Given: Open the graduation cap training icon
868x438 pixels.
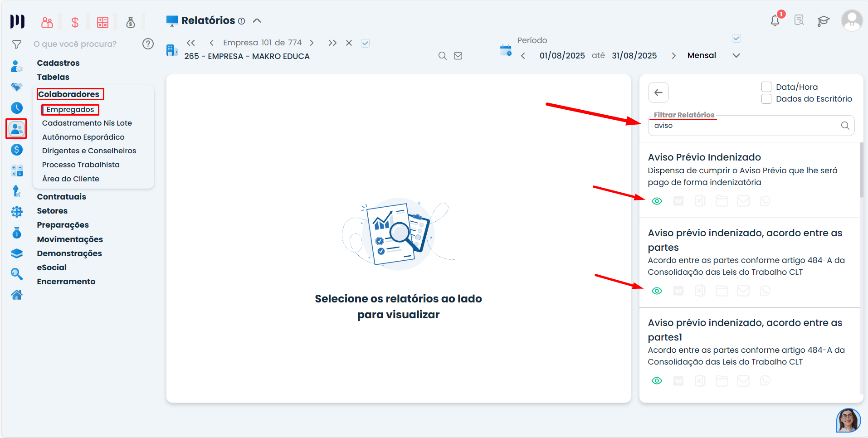Looking at the screenshot, I should pyautogui.click(x=823, y=21).
